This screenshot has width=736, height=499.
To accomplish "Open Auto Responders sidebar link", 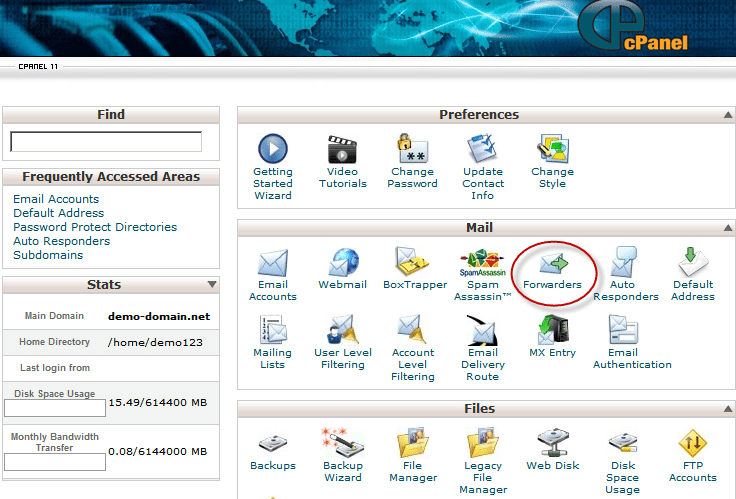I will 61,241.
